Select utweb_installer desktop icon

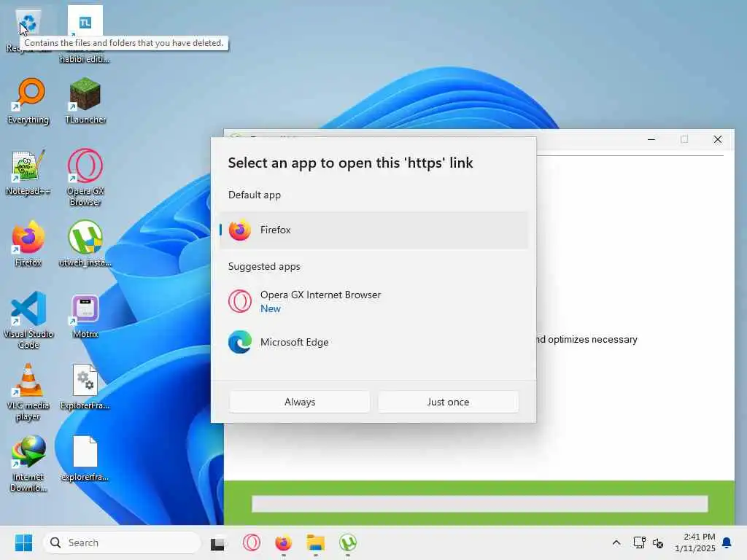pos(85,244)
